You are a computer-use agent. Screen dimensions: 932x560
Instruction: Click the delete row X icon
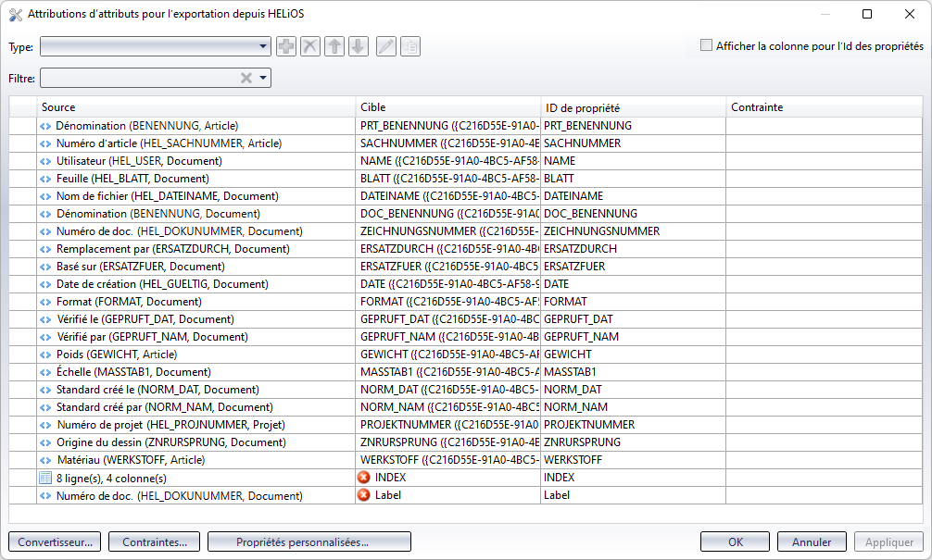pos(310,46)
